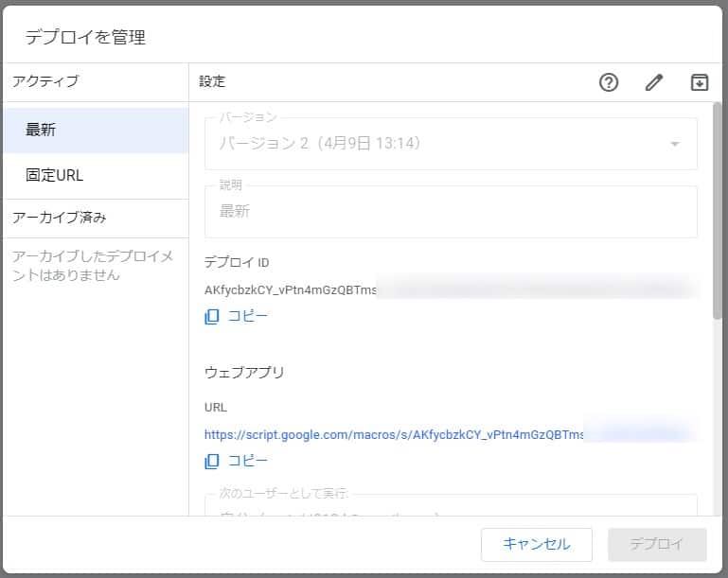Click the アクティブ section header
Screen dimensions: 728x578
pos(45,81)
